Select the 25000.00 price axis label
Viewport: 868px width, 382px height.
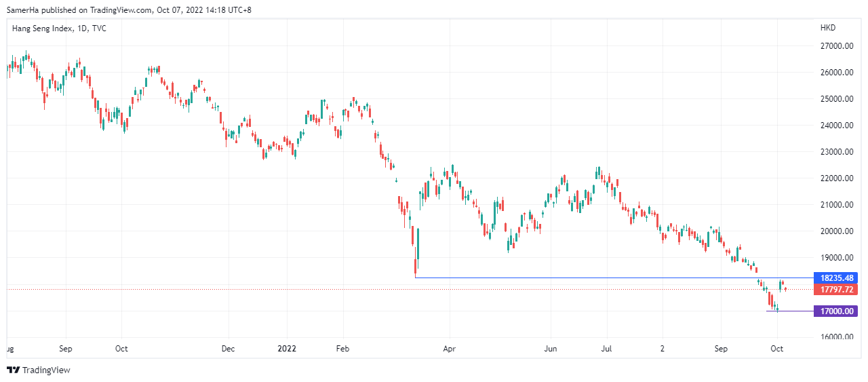click(x=837, y=99)
